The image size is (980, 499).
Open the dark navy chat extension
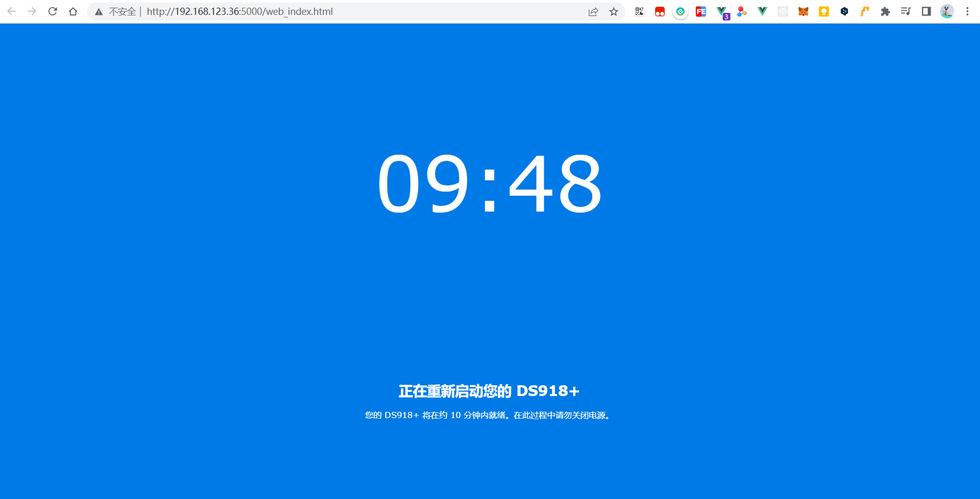844,11
